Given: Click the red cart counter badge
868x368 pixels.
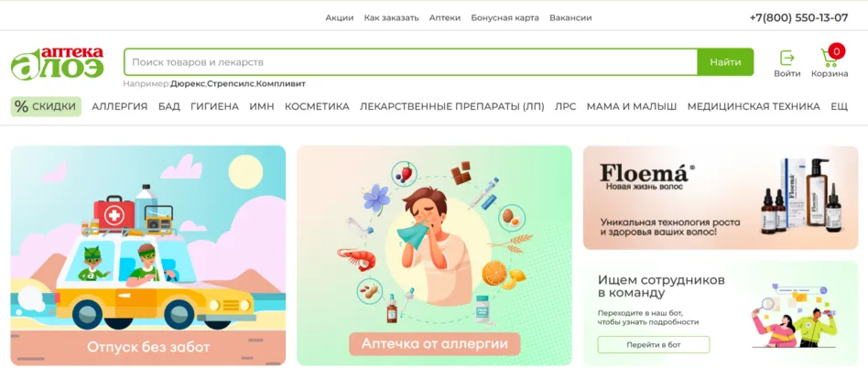Looking at the screenshot, I should 837,51.
